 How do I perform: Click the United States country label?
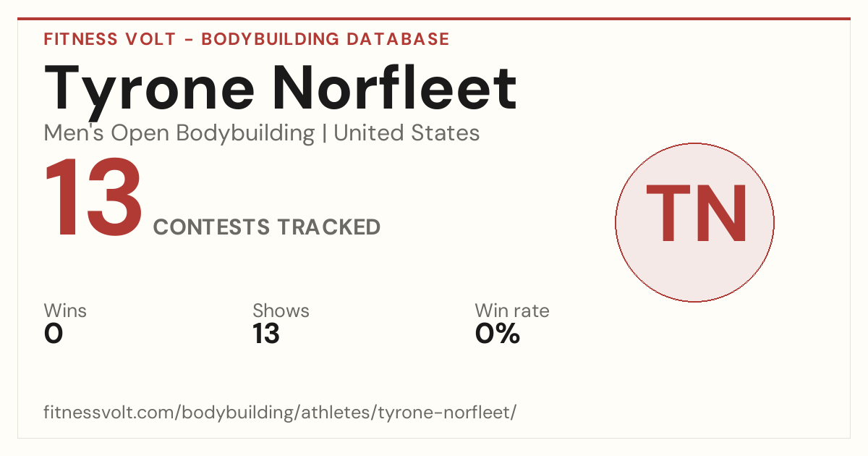pyautogui.click(x=407, y=133)
